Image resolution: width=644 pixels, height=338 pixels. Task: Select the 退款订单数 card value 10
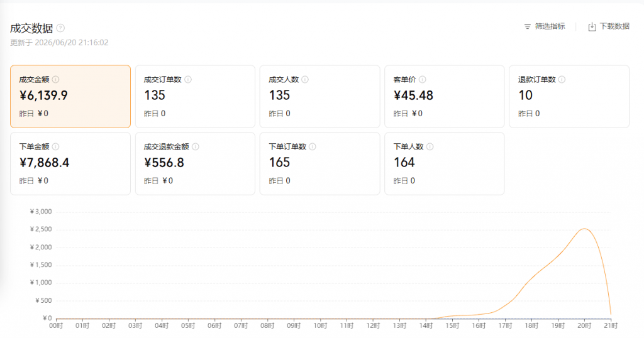point(526,95)
